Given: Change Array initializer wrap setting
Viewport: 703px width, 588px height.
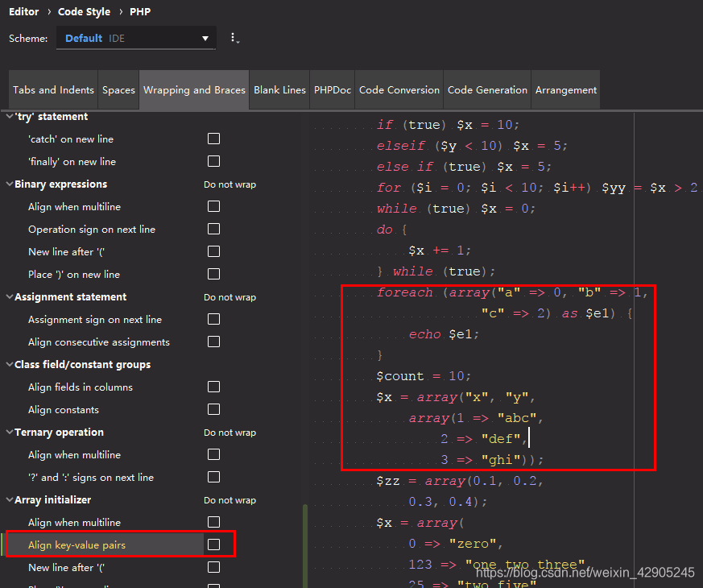Looking at the screenshot, I should (230, 499).
